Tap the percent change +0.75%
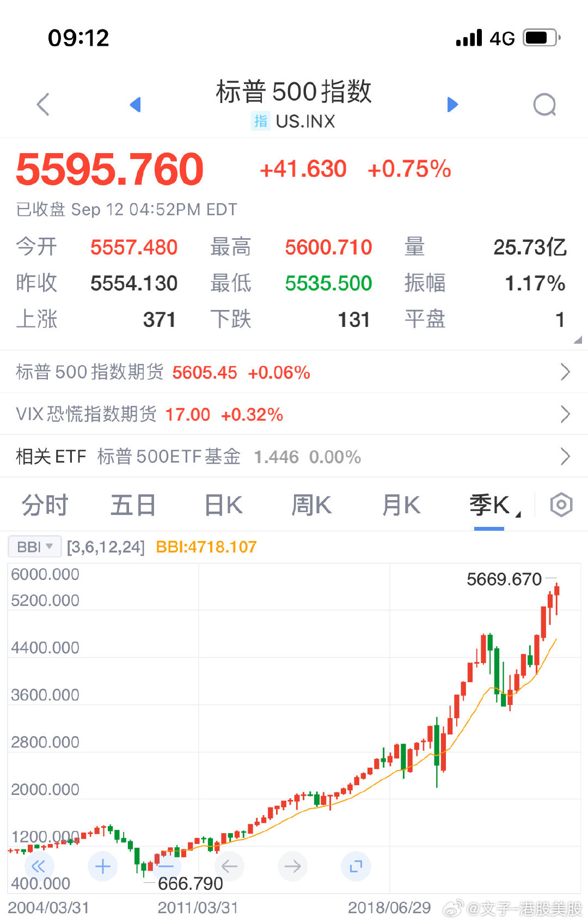The image size is (588, 923). [409, 169]
